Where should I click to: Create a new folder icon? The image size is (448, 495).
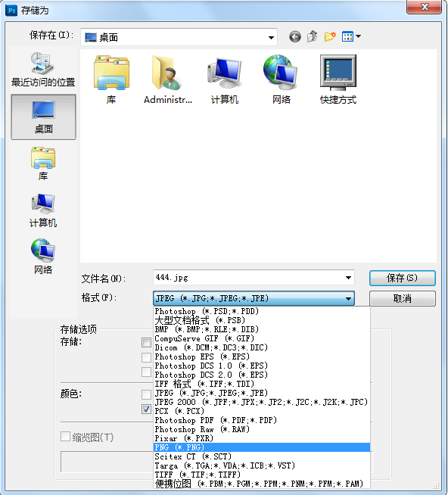330,36
